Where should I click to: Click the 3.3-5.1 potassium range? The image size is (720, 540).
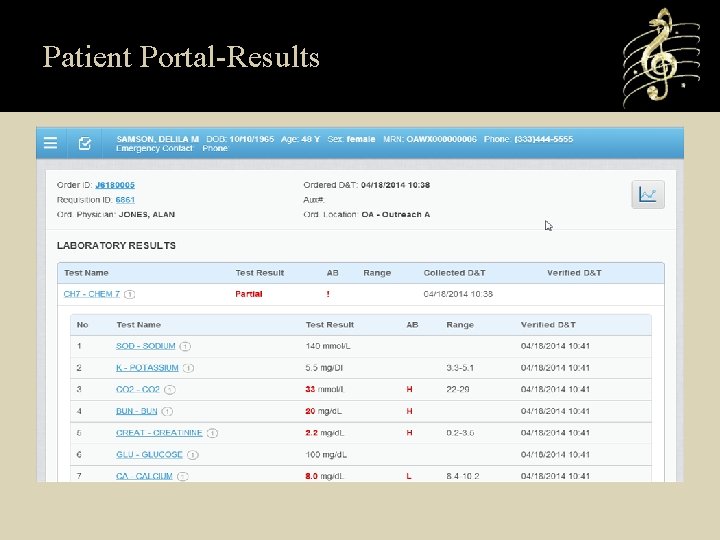[460, 368]
